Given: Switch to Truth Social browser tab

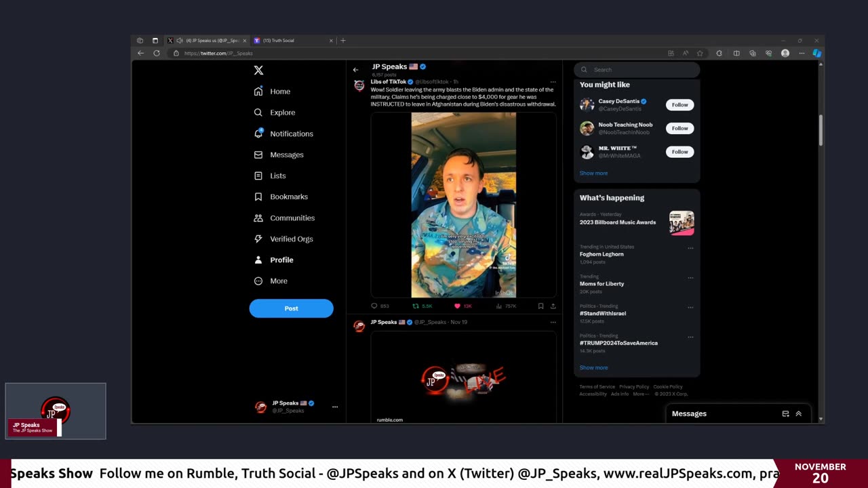Looking at the screenshot, I should point(294,41).
